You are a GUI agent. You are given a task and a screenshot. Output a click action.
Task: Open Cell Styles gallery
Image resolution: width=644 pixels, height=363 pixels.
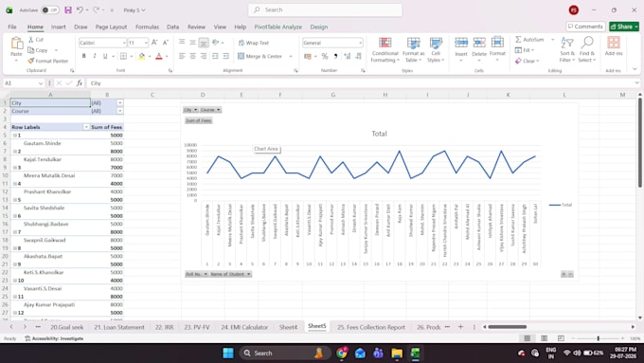[436, 49]
